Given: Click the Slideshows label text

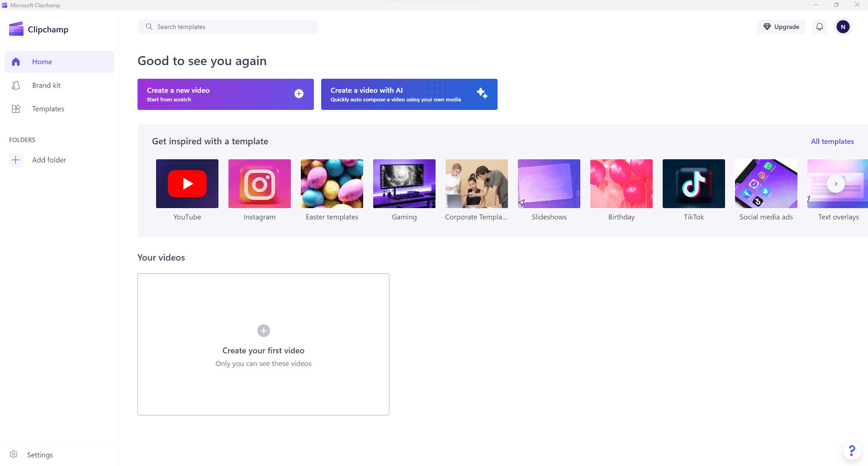Looking at the screenshot, I should coord(549,217).
